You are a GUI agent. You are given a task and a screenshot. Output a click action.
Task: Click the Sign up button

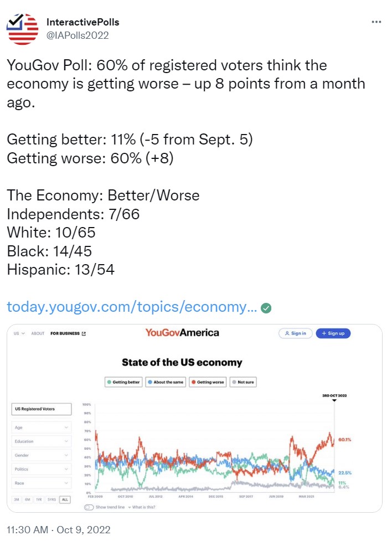point(333,333)
